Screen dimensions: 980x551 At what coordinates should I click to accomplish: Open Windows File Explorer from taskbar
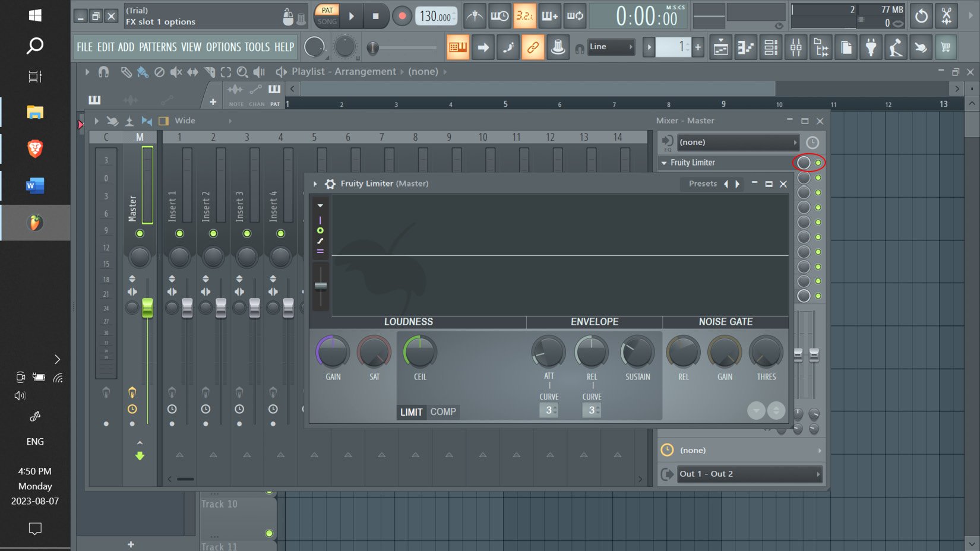coord(35,112)
